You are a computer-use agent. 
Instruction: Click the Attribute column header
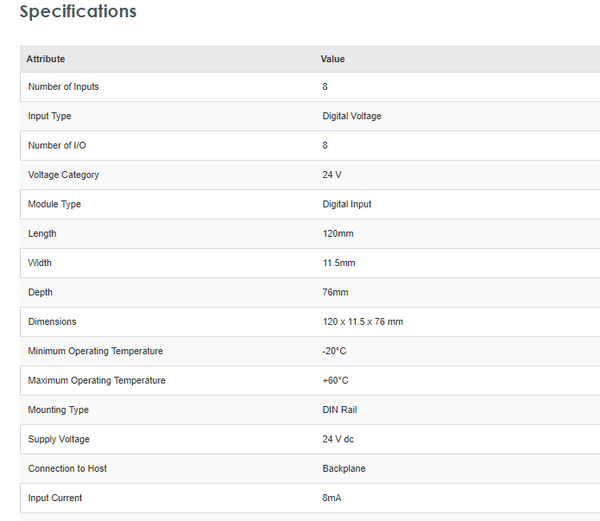tap(46, 59)
